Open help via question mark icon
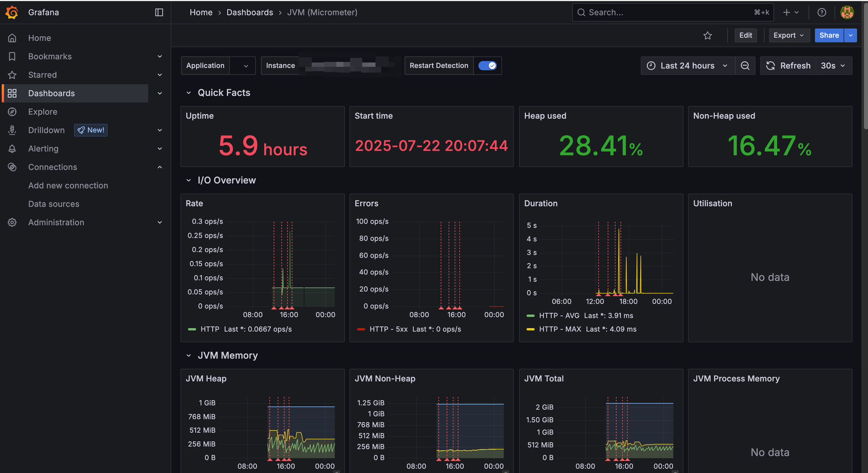The width and height of the screenshot is (868, 473). 822,12
